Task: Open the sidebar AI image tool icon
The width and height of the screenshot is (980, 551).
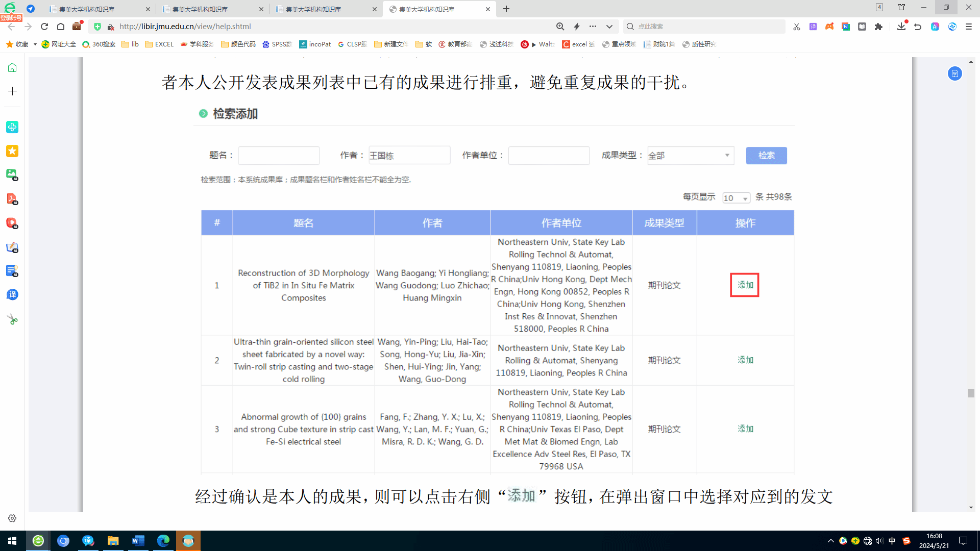Action: (x=12, y=174)
